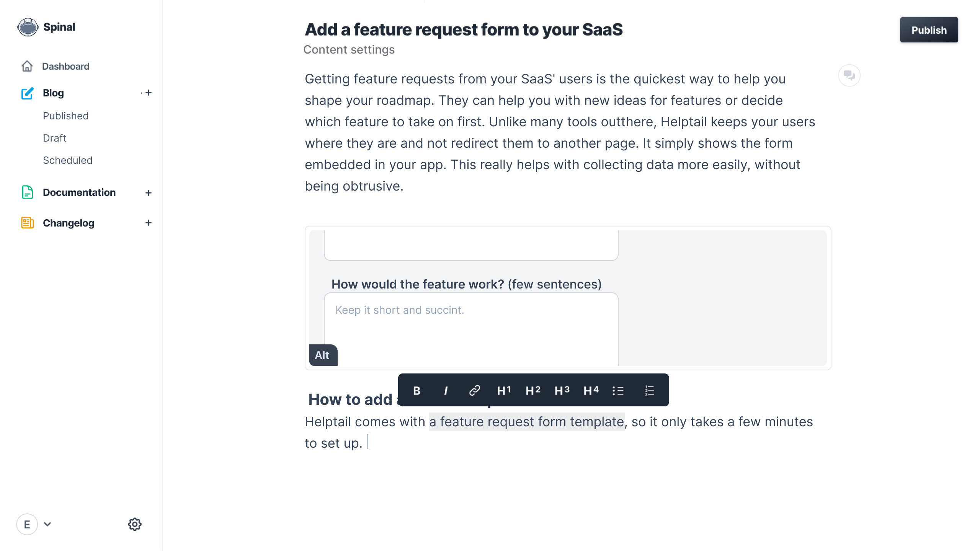This screenshot has width=980, height=551.
Task: Click the Publish button
Action: (x=929, y=29)
